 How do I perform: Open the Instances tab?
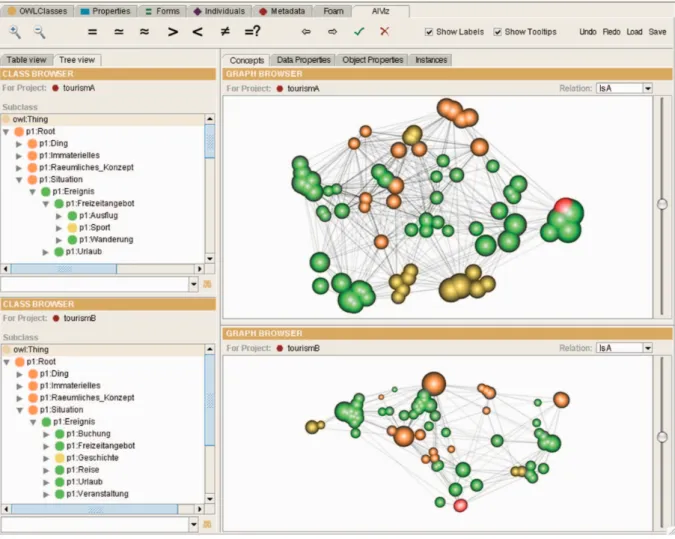click(431, 60)
